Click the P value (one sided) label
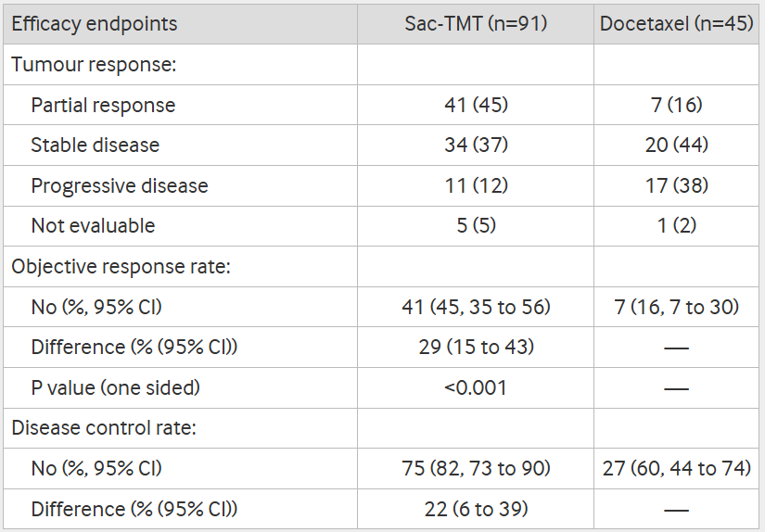 coord(115,387)
